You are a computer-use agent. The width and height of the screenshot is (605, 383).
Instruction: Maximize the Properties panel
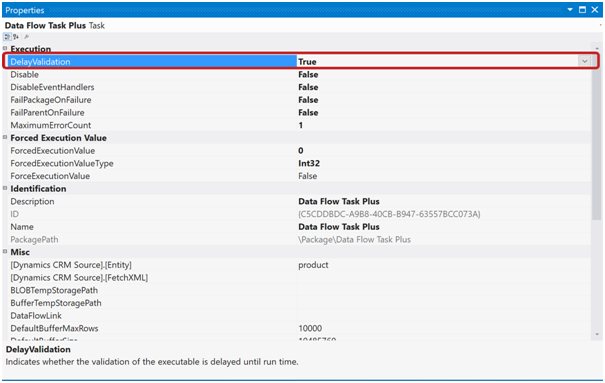click(x=582, y=10)
